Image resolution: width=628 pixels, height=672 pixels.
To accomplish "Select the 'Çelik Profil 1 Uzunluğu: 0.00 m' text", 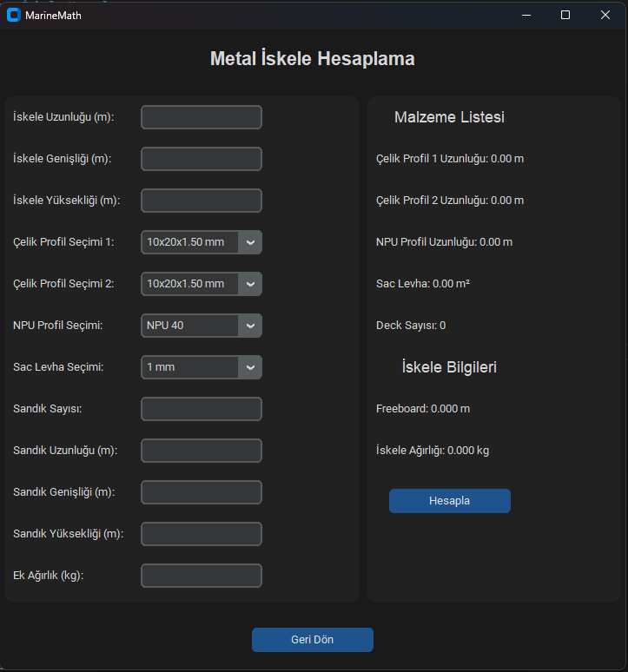I will click(x=450, y=159).
